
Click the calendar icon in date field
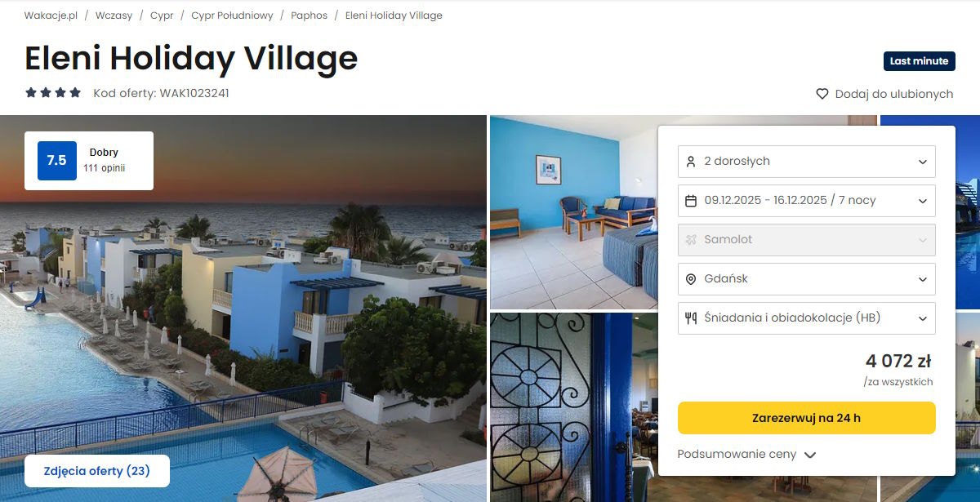(691, 201)
